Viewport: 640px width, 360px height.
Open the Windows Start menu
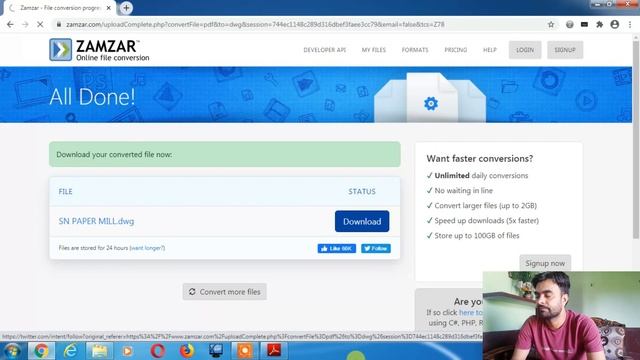click(x=12, y=351)
